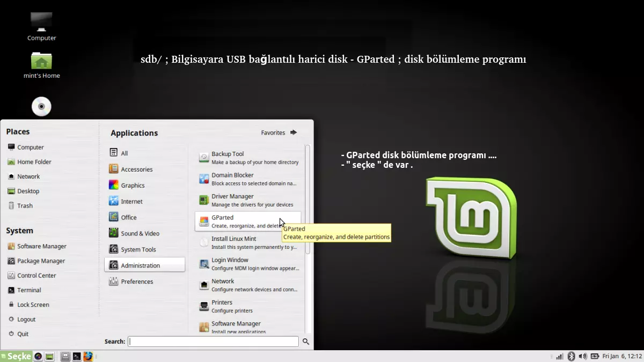Open the terminal launcher in the taskbar
The width and height of the screenshot is (644, 362).
pyautogui.click(x=77, y=356)
